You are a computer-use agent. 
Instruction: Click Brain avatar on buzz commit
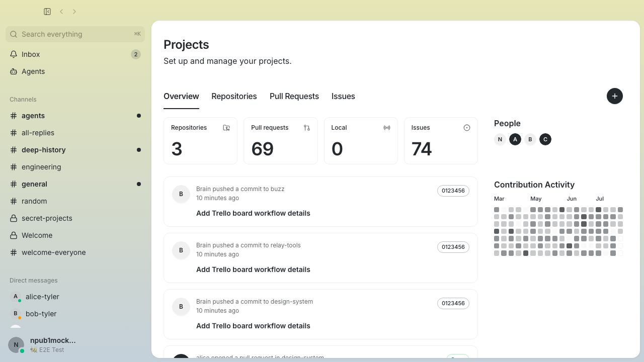(181, 194)
